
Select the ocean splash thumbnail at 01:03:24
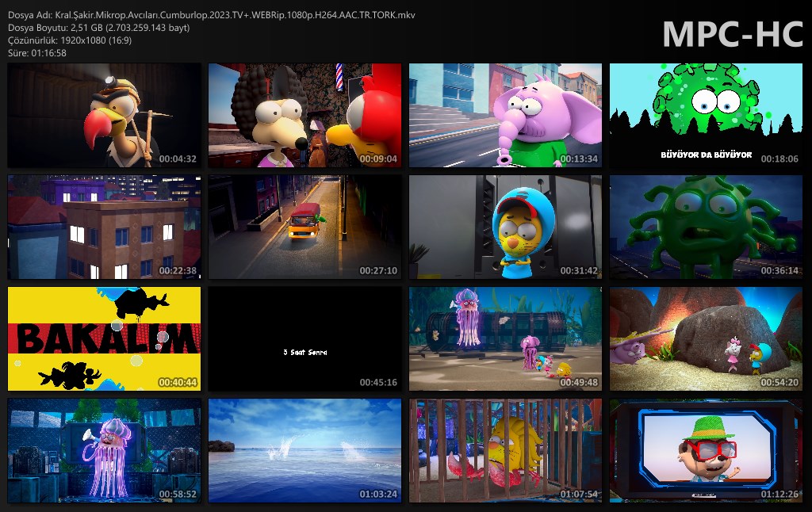[304, 450]
